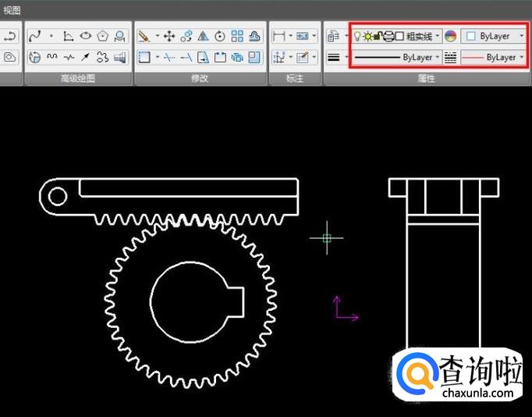
Task: Expand the trim tool dropdown arrow
Action: 158,56
